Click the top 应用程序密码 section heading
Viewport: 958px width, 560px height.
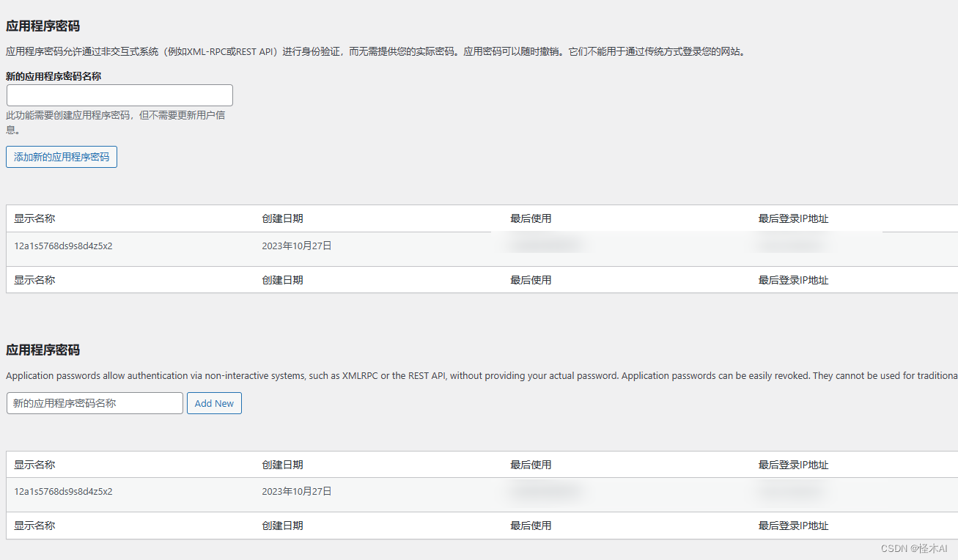(x=43, y=26)
